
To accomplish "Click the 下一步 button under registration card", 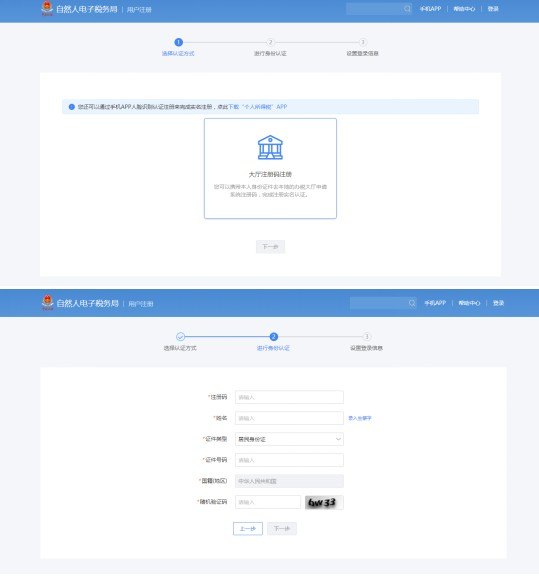I will pos(270,246).
